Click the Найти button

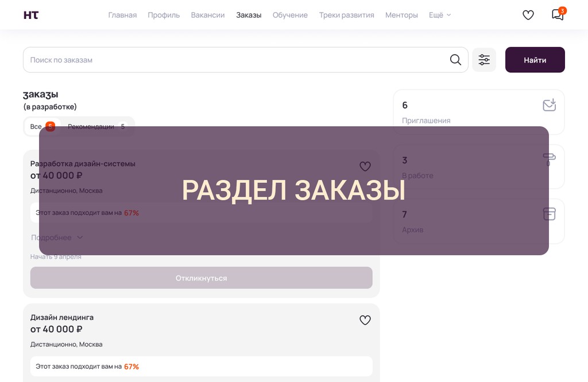[x=535, y=60]
